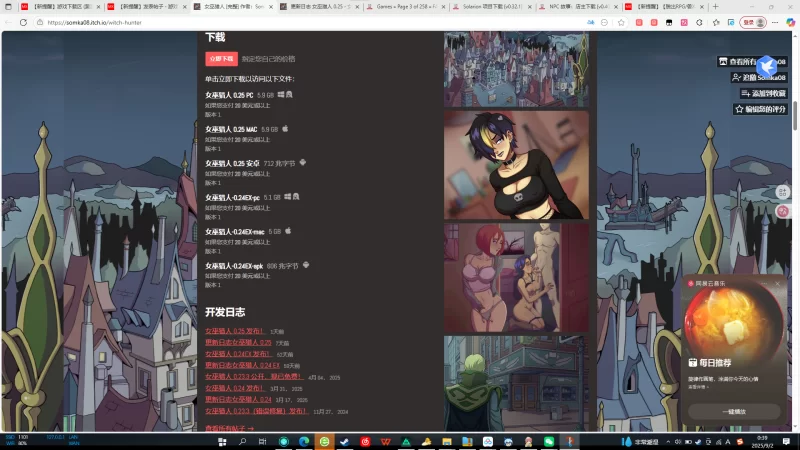Click the 登录 sign-in profile button

[753, 22]
